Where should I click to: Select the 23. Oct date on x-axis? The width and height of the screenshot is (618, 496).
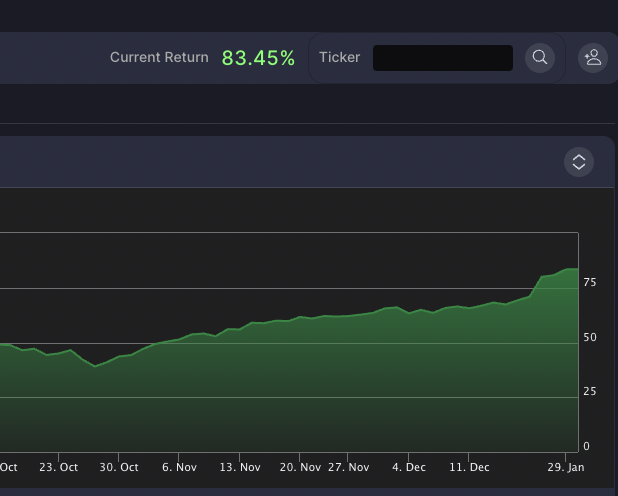pos(59,467)
